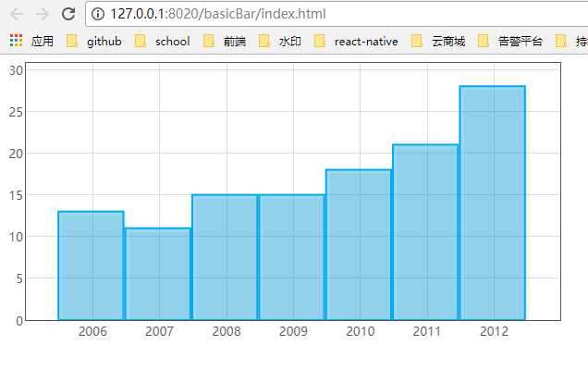Select the 2009 bar in chart
Viewport: 588px width, 370px height.
pos(292,257)
